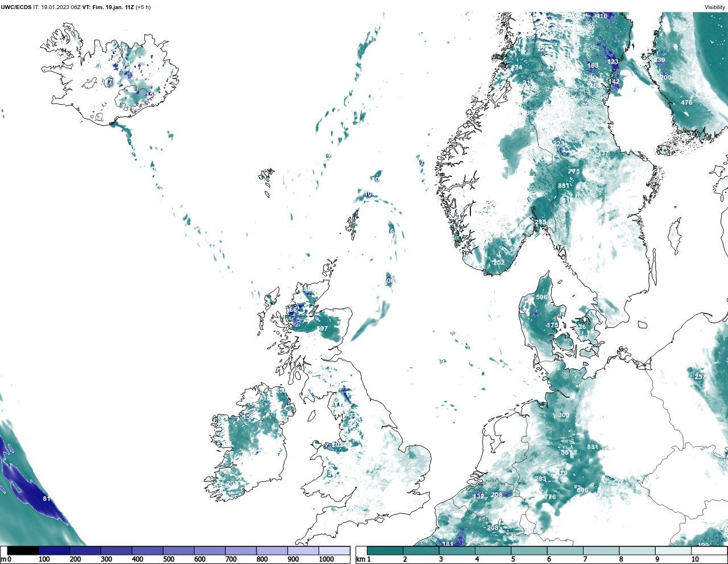The image size is (728, 564).
Task: Click the '19.01.2023 06Z' initial time text
Action: click(61, 7)
